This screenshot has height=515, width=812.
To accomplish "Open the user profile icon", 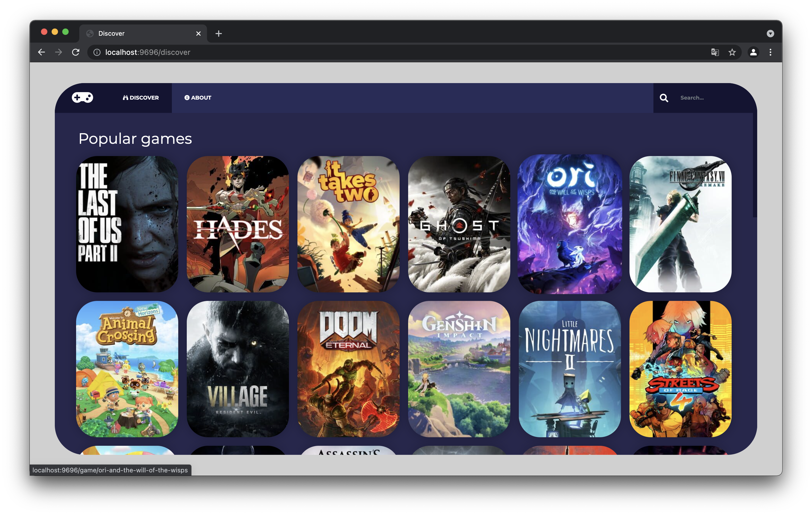I will click(753, 52).
